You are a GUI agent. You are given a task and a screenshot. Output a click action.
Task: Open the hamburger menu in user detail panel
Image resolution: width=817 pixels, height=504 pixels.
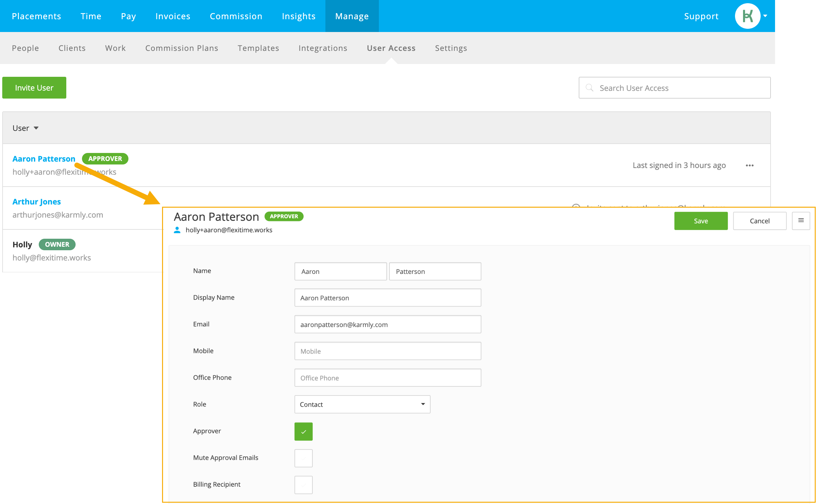pos(801,221)
